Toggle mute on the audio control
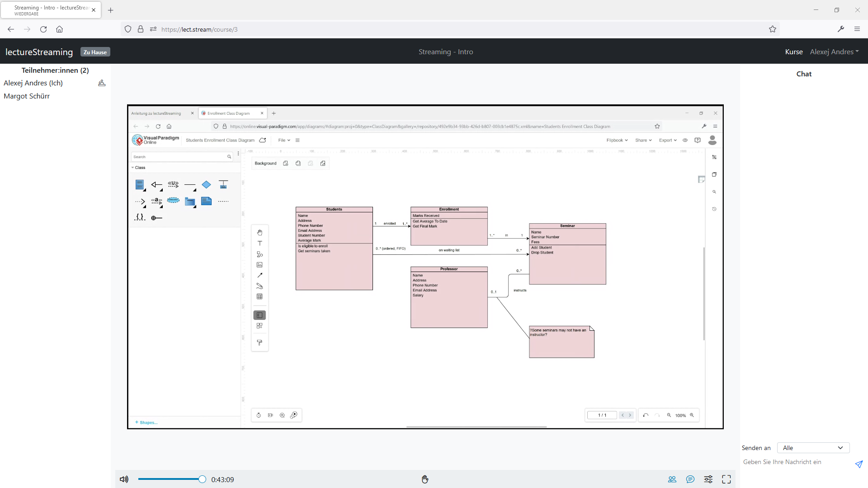Image resolution: width=868 pixels, height=488 pixels. click(124, 480)
